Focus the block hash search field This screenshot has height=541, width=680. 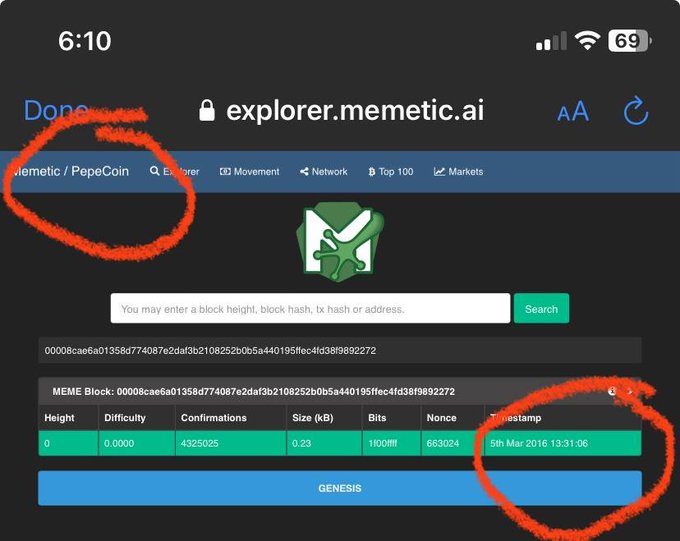pyautogui.click(x=310, y=308)
